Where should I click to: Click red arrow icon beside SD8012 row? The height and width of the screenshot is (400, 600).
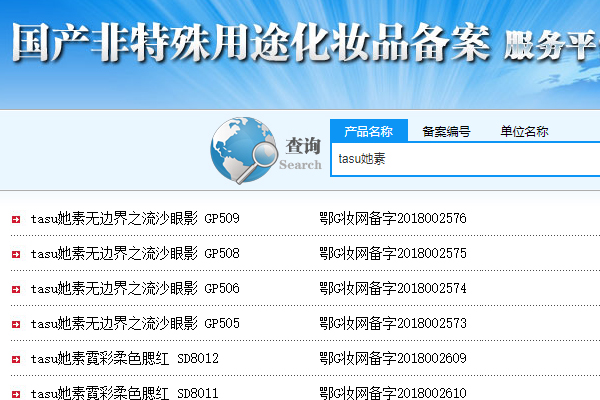pyautogui.click(x=16, y=359)
